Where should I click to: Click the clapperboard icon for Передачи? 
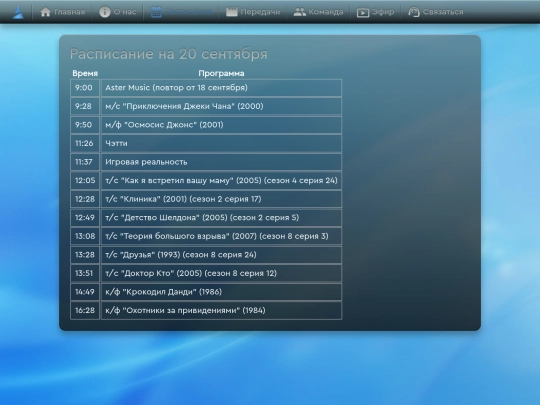click(x=231, y=12)
